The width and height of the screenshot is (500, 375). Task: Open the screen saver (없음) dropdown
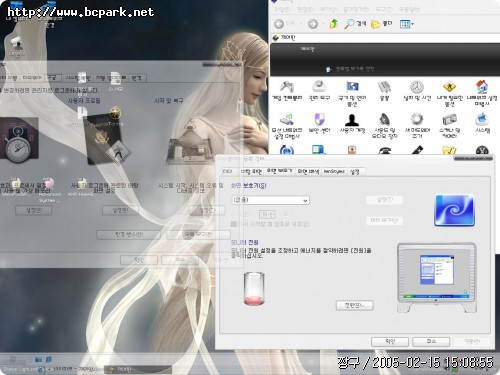(270, 200)
